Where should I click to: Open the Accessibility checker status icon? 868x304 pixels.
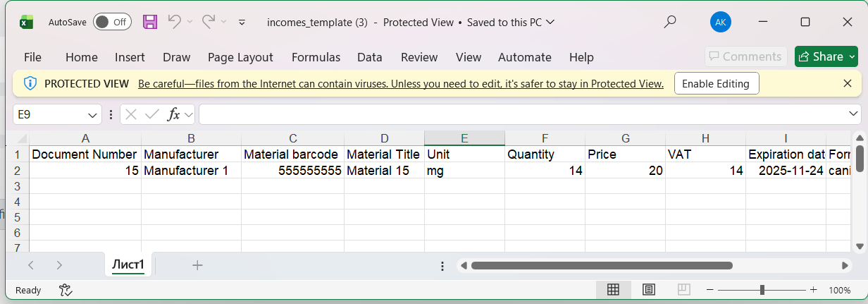coord(66,290)
